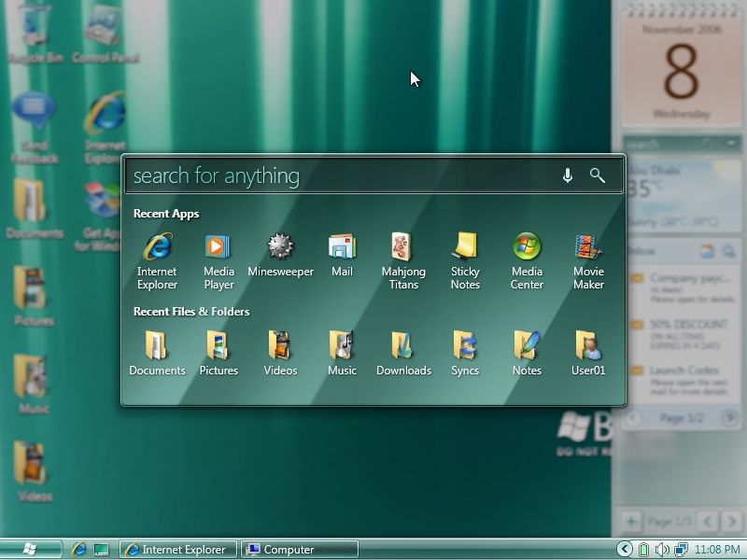The image size is (747, 560).
Task: Open Movie Maker app
Action: 588,261
